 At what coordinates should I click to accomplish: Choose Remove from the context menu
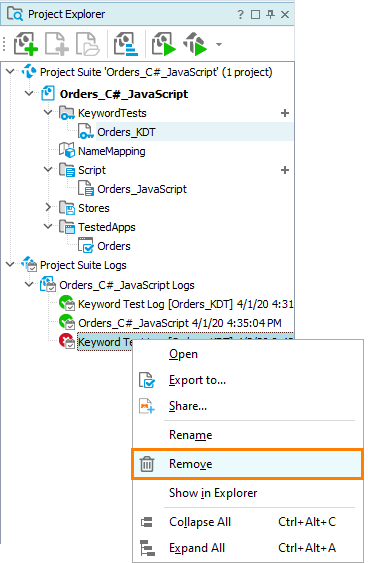(x=248, y=464)
